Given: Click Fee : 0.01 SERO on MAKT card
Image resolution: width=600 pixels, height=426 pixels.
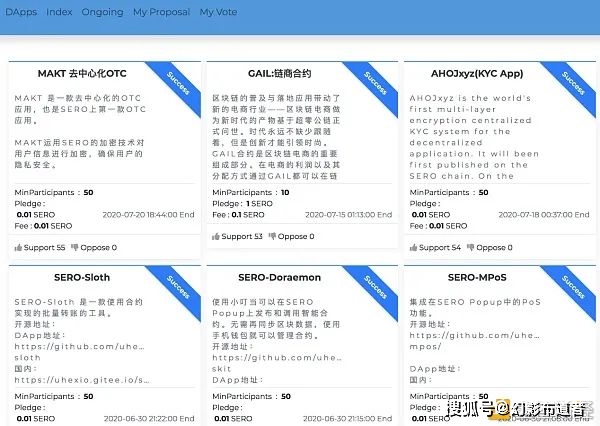Looking at the screenshot, I should [43, 226].
